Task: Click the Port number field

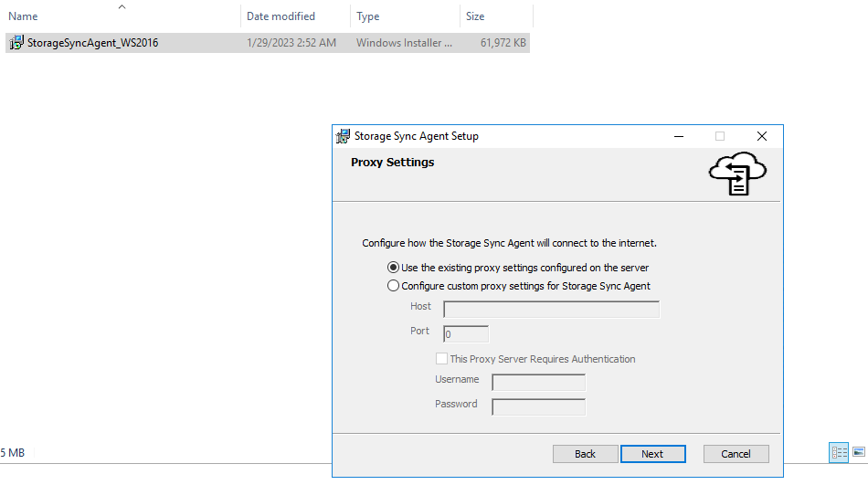Action: [466, 334]
